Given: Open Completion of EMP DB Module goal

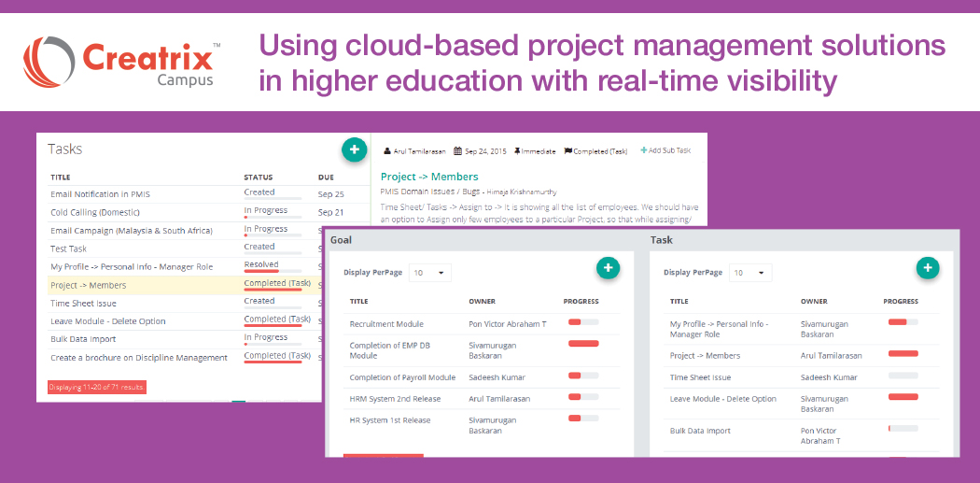Looking at the screenshot, I should coord(389,350).
